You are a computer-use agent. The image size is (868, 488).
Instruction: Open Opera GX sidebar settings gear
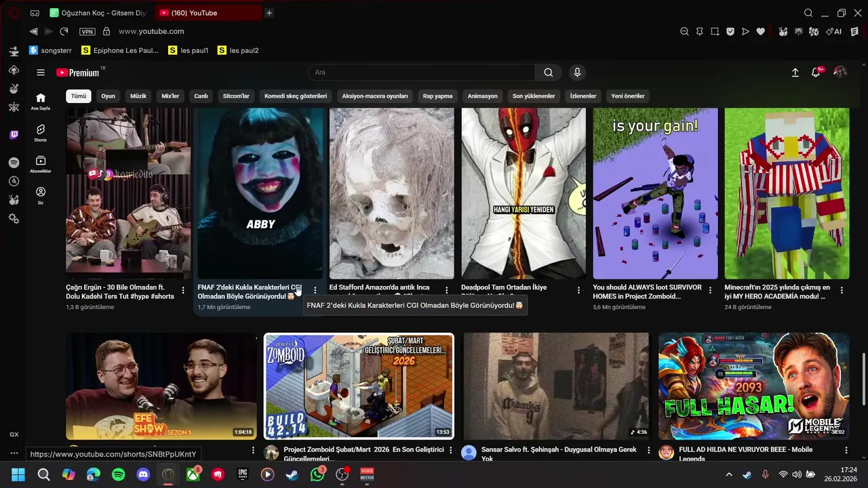pyautogui.click(x=14, y=218)
